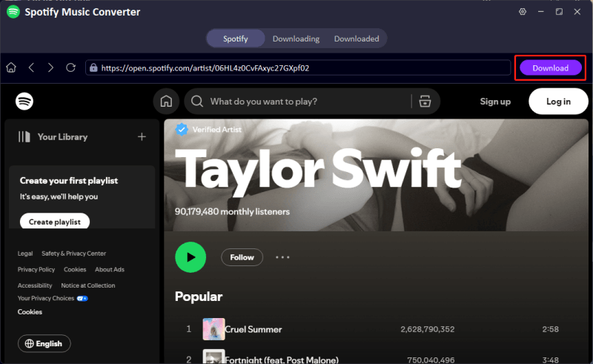
Task: Click Create playlist button
Action: [x=55, y=222]
